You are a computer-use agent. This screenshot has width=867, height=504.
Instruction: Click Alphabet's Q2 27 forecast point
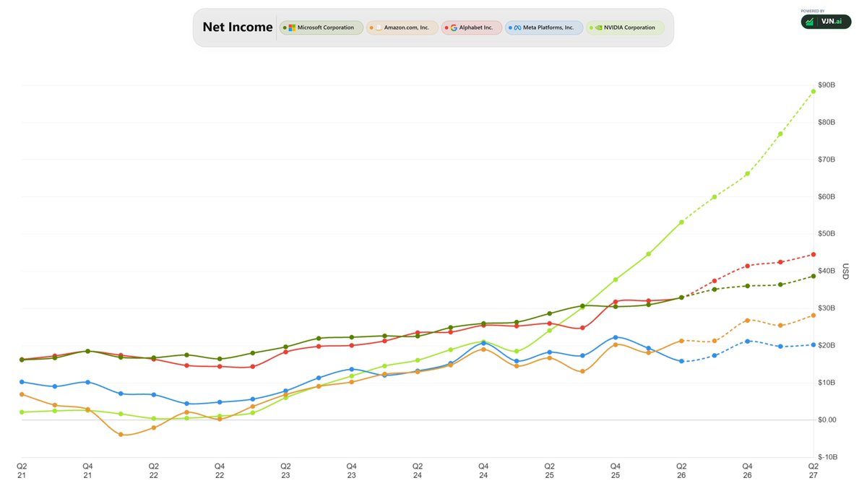tap(814, 254)
